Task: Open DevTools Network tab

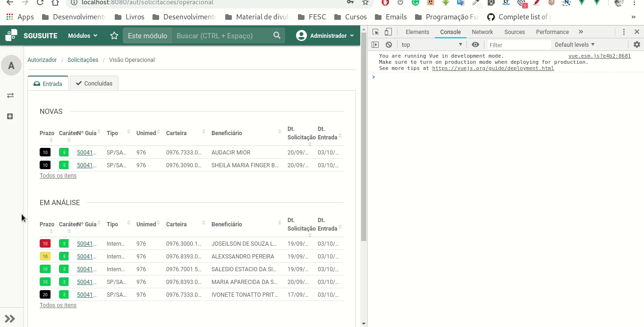Action: tap(483, 32)
